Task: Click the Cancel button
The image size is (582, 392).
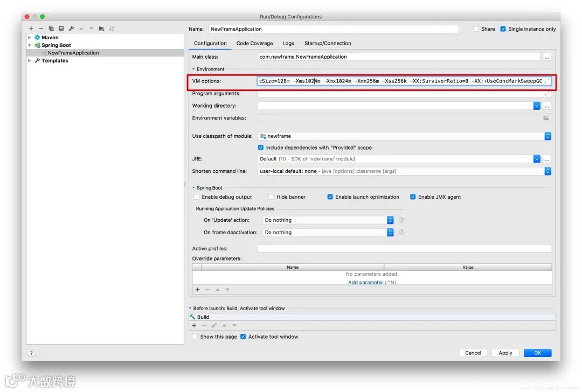Action: pos(473,353)
